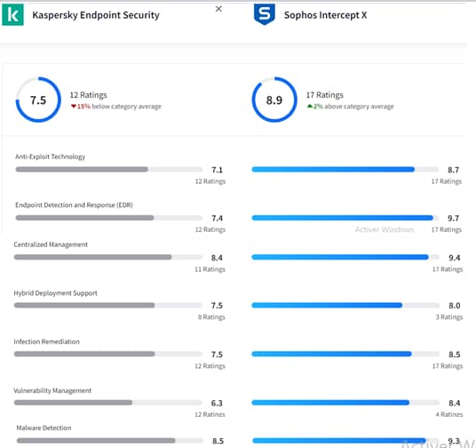Click the 7.4 EDR score
The width and height of the screenshot is (476, 448).
pos(217,219)
